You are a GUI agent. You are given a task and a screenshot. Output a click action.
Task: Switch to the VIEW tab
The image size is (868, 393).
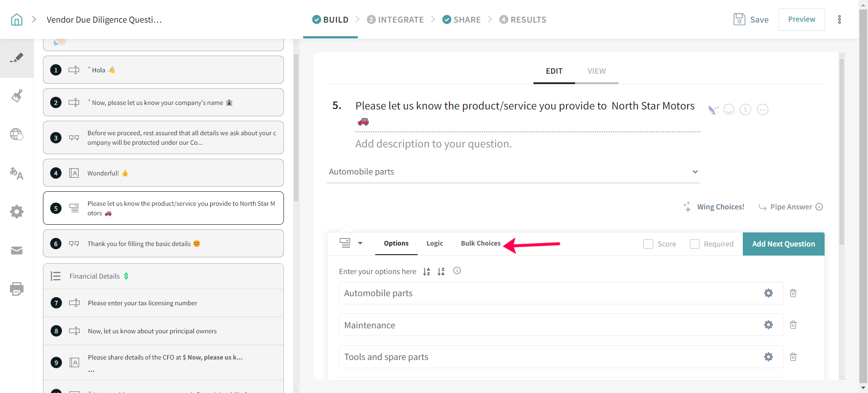[596, 71]
